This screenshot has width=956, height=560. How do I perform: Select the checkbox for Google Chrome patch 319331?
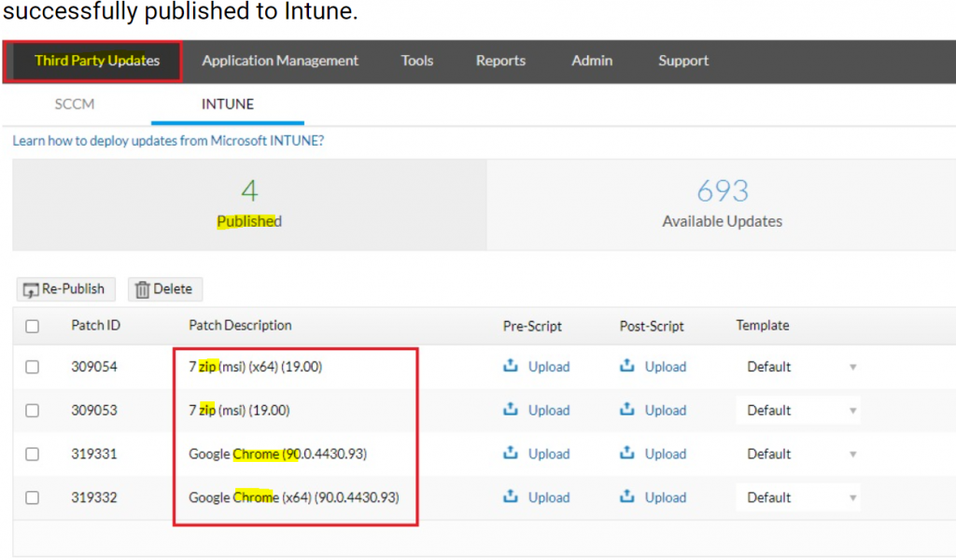[x=33, y=454]
